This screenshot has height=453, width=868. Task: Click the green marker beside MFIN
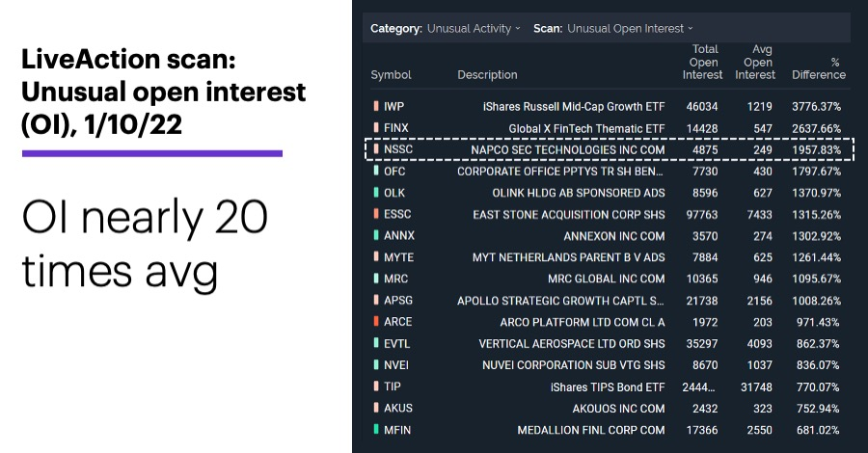point(376,429)
